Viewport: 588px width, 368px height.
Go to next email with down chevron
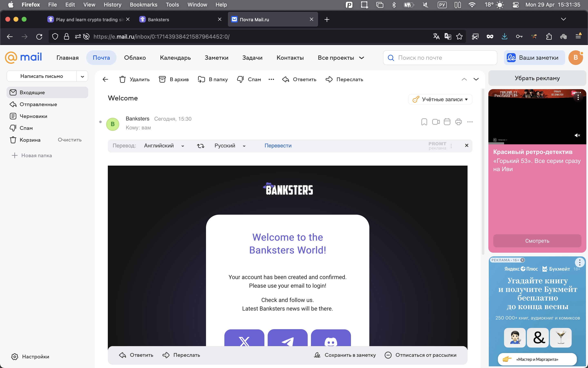(476, 79)
